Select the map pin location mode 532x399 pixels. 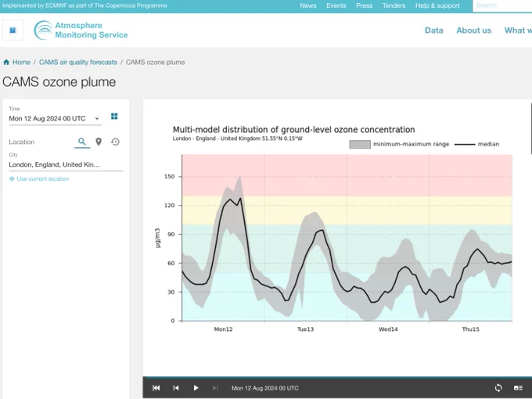(x=99, y=142)
